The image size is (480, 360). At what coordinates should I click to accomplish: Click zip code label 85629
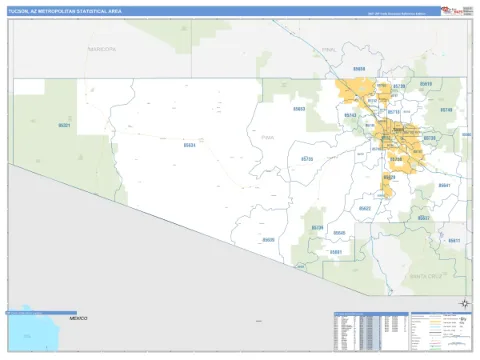click(389, 177)
